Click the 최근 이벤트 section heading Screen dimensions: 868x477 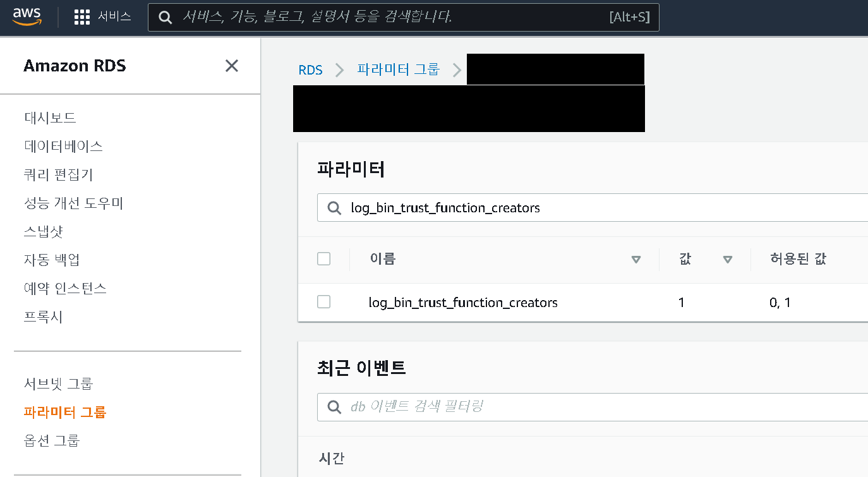(361, 367)
